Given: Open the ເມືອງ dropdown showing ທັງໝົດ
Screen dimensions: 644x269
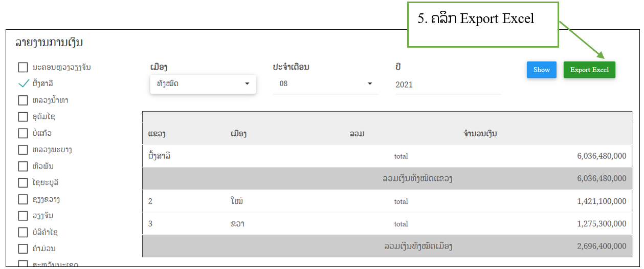Looking at the screenshot, I should (x=203, y=84).
